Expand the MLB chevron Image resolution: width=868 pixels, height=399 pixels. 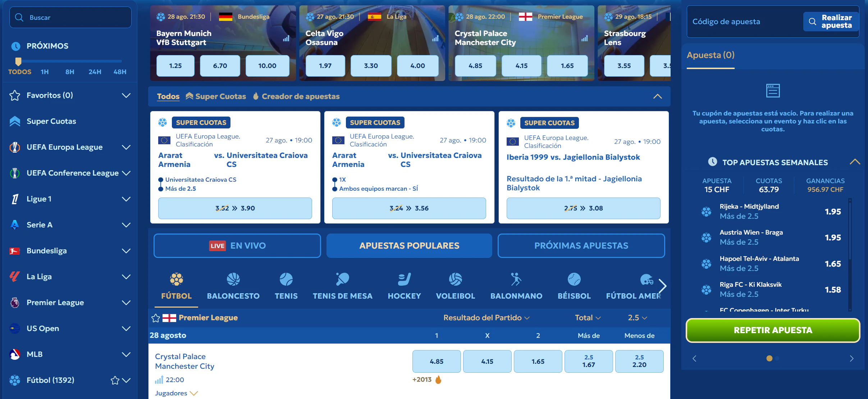126,354
